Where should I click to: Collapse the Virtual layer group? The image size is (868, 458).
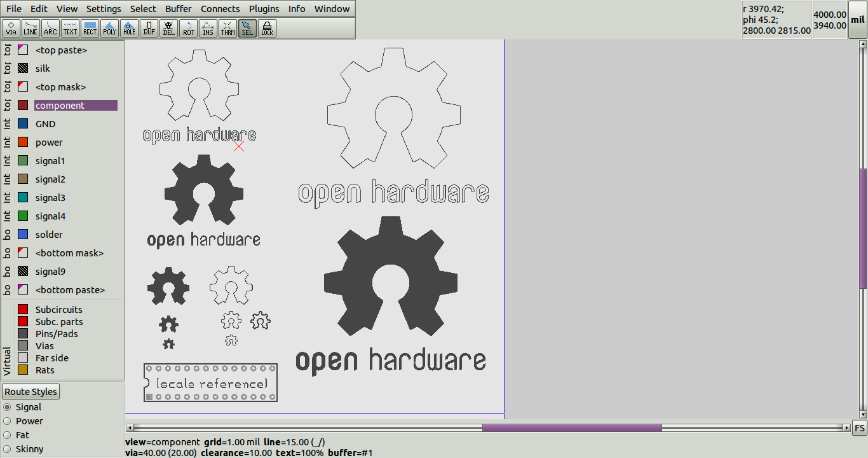pos(7,361)
